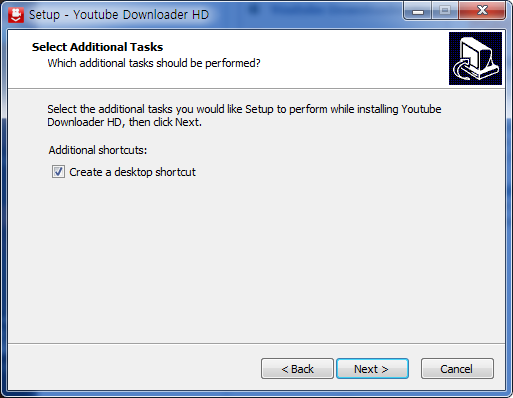Click empty space left of Back button

pos(133,369)
